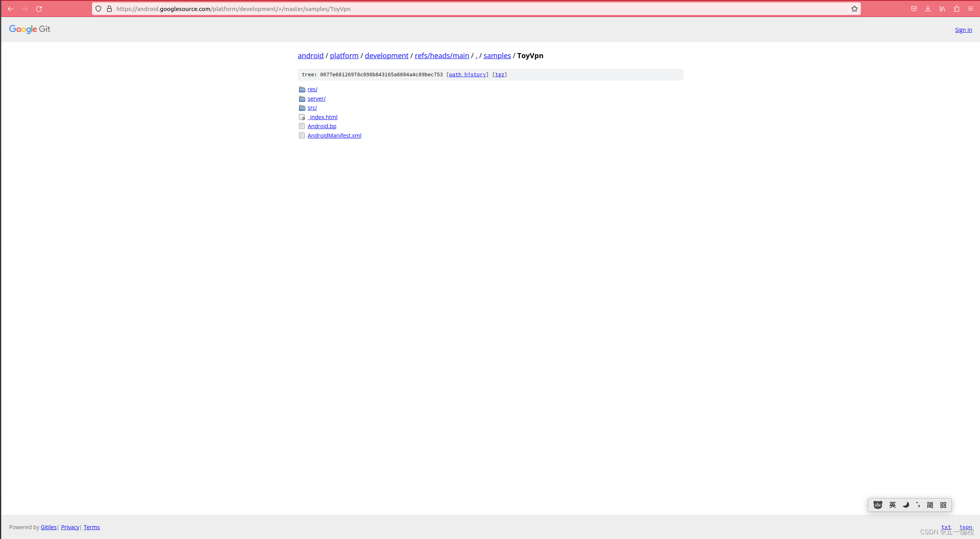
Task: Open the Baidu Translate panda icon
Action: click(877, 505)
